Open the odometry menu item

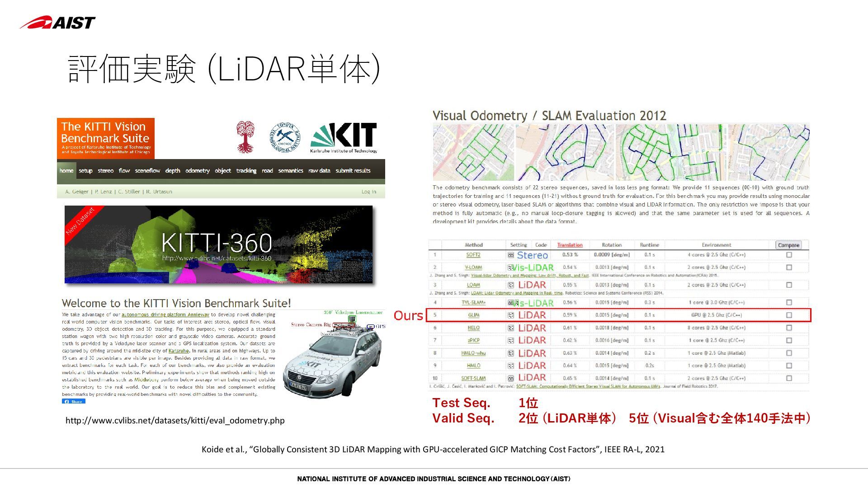tap(198, 171)
